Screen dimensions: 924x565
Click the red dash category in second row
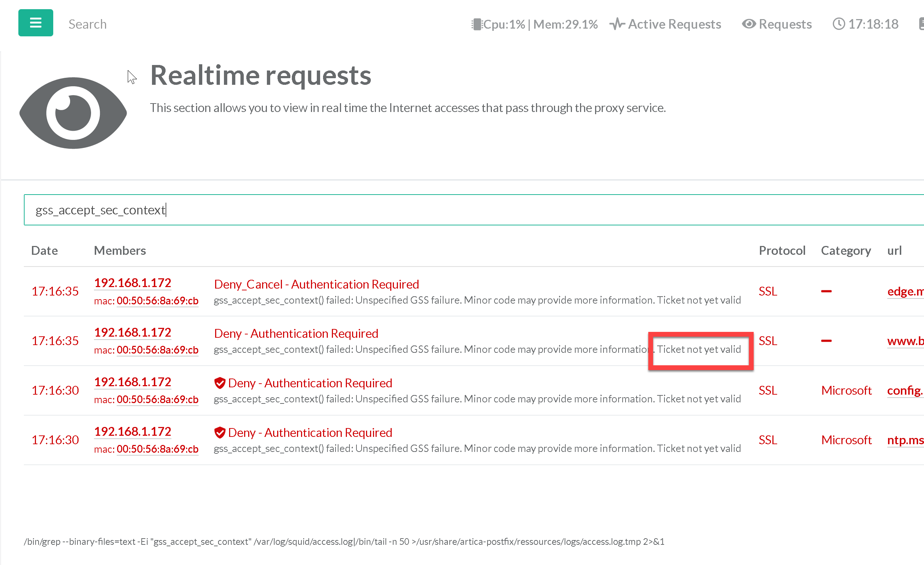click(826, 341)
